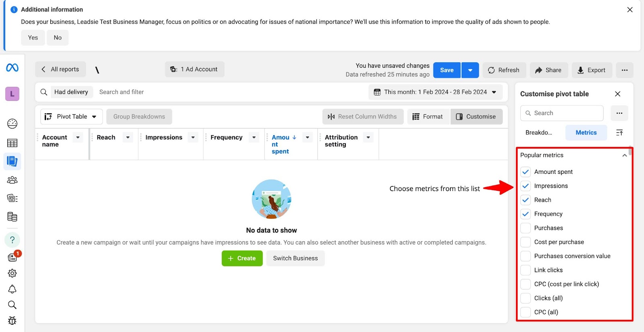Export the report
The height and width of the screenshot is (332, 644).
[x=592, y=70]
